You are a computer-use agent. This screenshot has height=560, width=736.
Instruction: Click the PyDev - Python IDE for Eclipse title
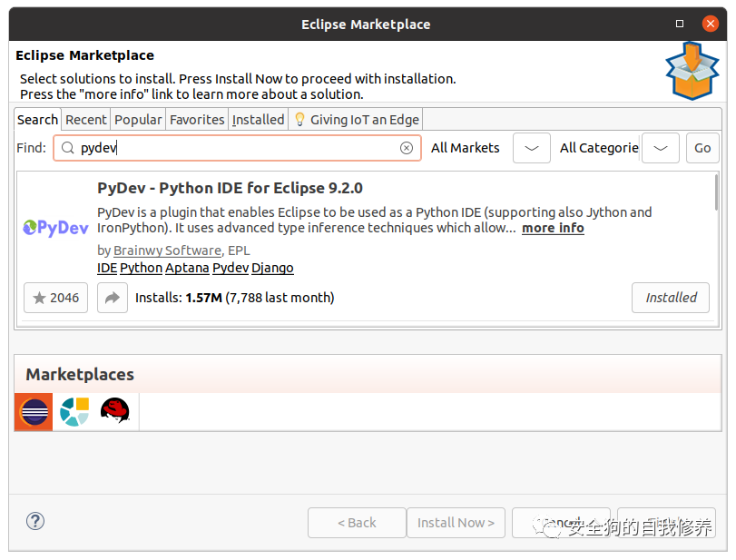coord(230,188)
